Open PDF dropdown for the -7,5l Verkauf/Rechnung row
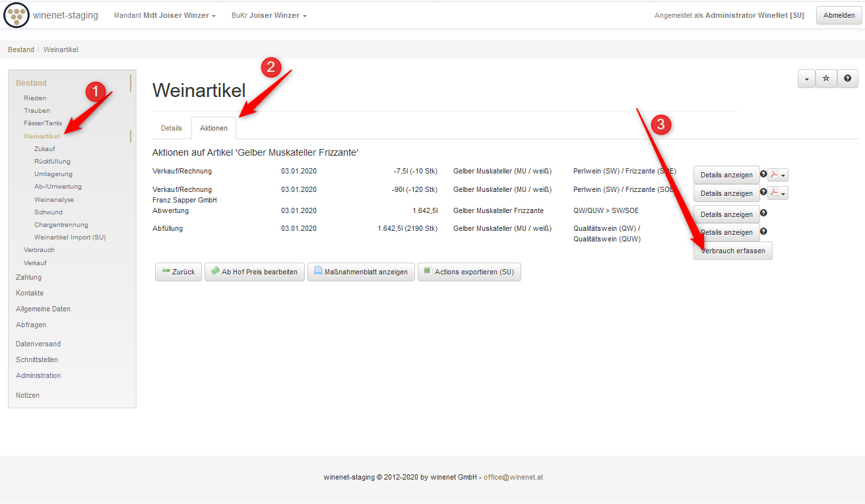The image size is (865, 504). tap(778, 175)
